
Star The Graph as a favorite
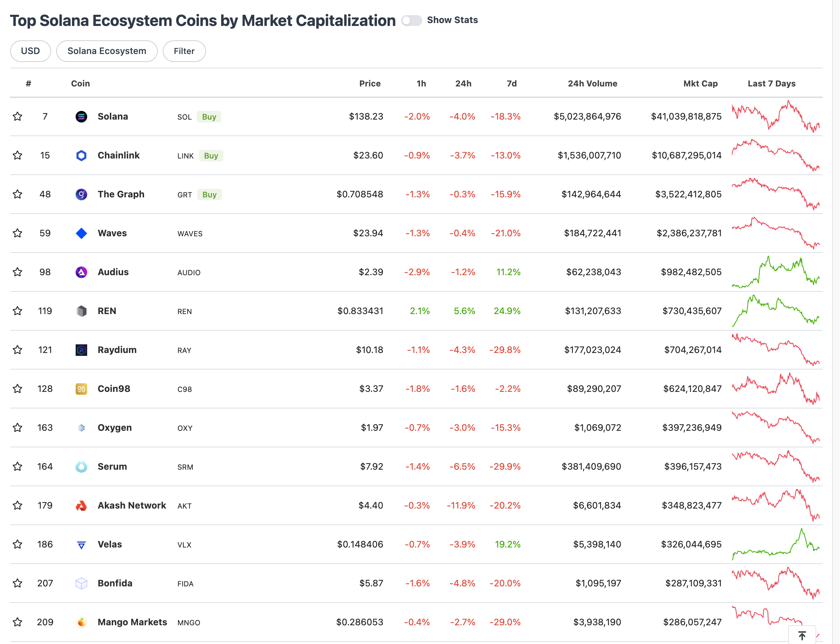pyautogui.click(x=17, y=194)
